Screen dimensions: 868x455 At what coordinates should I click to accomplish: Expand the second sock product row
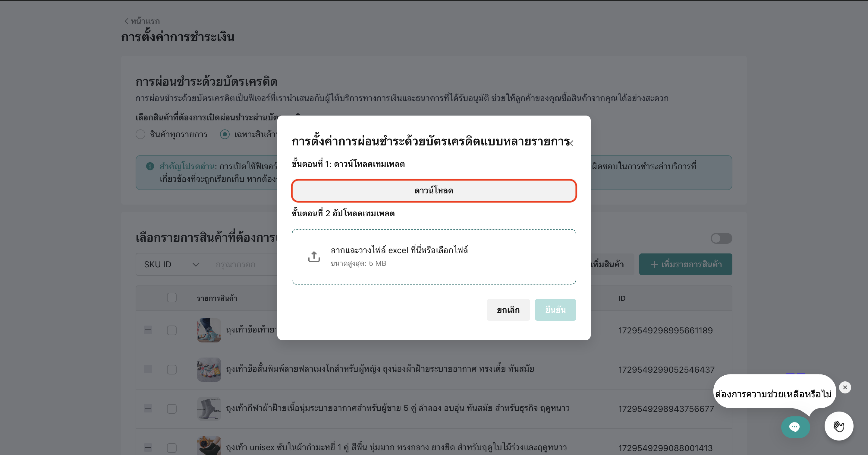[148, 369]
